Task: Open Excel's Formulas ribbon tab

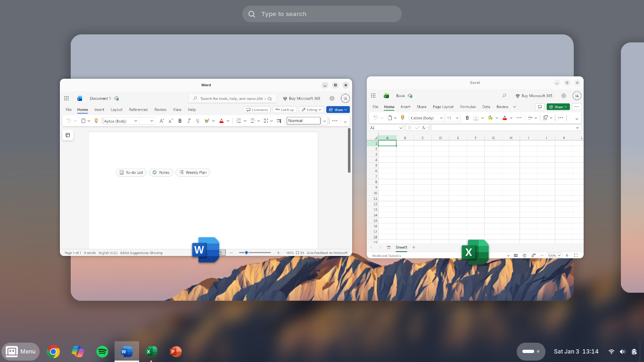Action: point(468,107)
